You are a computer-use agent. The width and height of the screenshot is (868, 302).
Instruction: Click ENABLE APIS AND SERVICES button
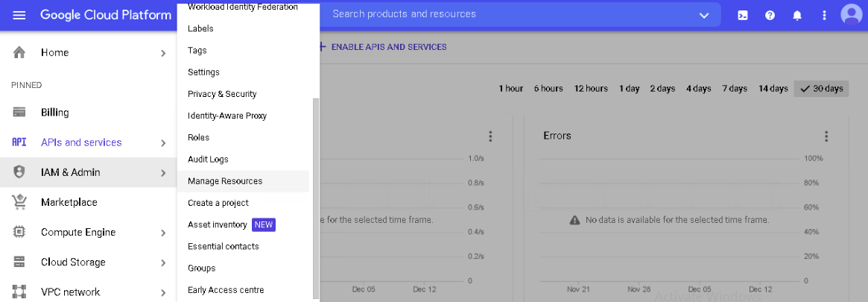pos(389,47)
